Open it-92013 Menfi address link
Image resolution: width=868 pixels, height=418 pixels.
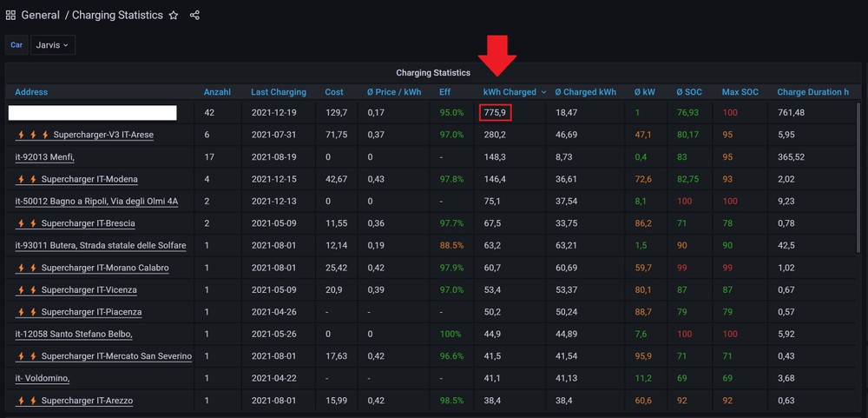(x=45, y=157)
